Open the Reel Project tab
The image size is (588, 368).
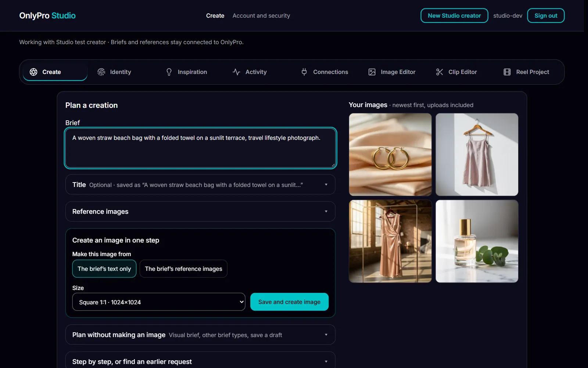(x=528, y=72)
